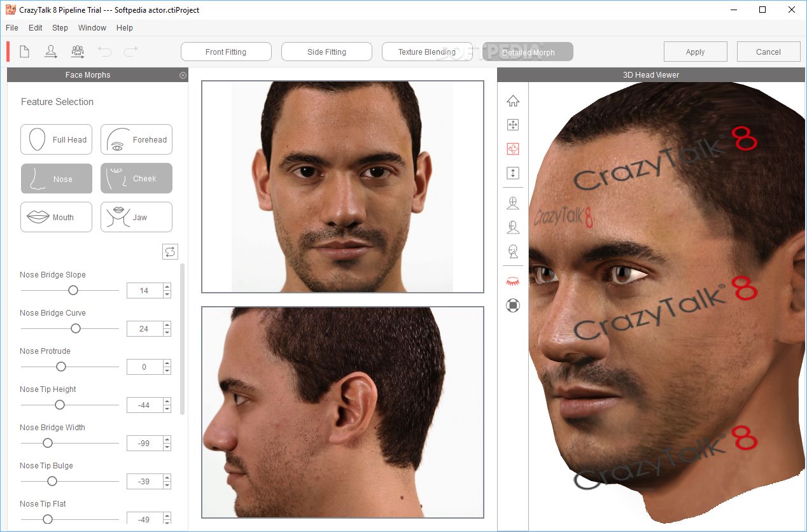Go to the Front Fitting step
Image resolution: width=807 pixels, height=532 pixels.
pos(226,52)
